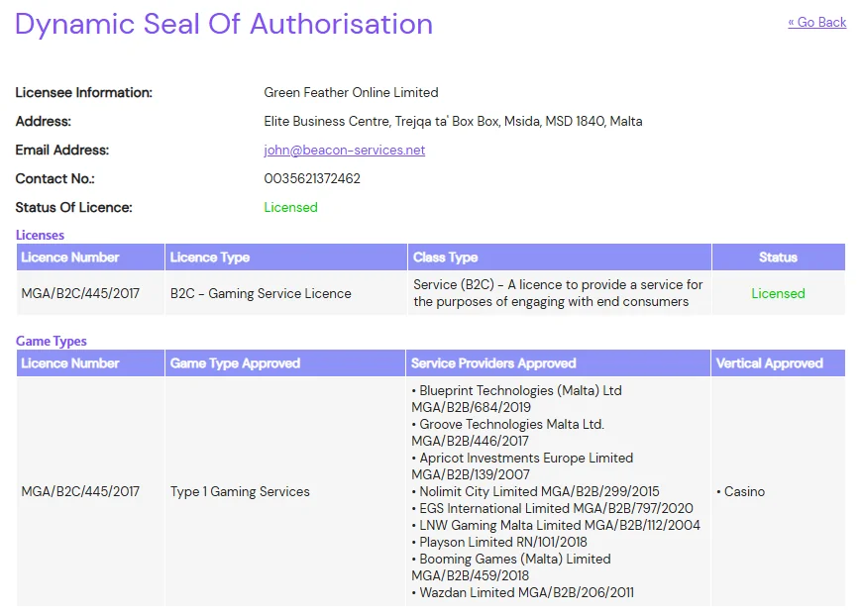The width and height of the screenshot is (862, 616).
Task: Click the contact number 0035621372462
Action: coord(312,179)
